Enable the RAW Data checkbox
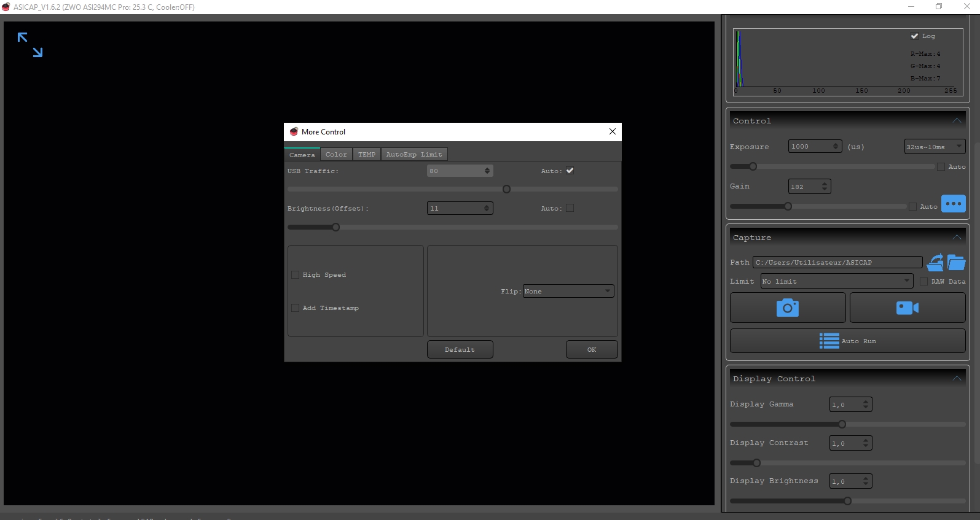The height and width of the screenshot is (520, 980). point(923,282)
